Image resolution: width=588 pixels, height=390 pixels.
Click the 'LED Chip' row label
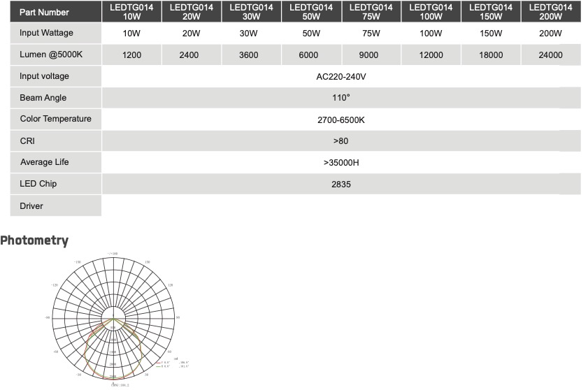pos(55,184)
